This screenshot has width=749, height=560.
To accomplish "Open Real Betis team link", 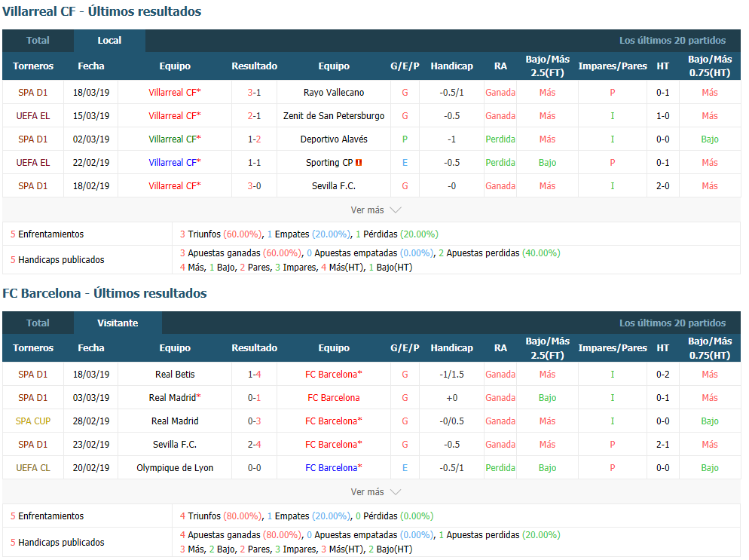I will pyautogui.click(x=175, y=374).
